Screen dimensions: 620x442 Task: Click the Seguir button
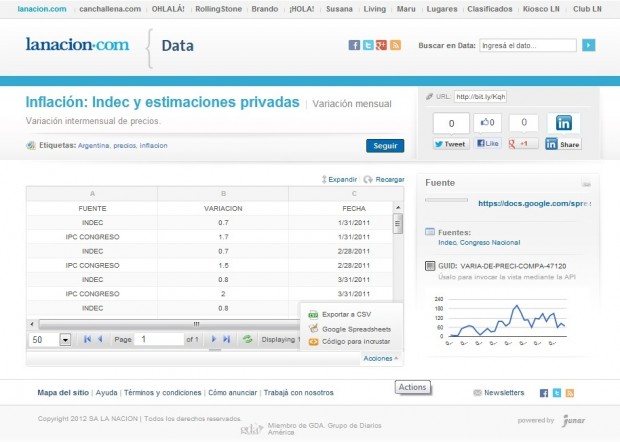(x=385, y=145)
